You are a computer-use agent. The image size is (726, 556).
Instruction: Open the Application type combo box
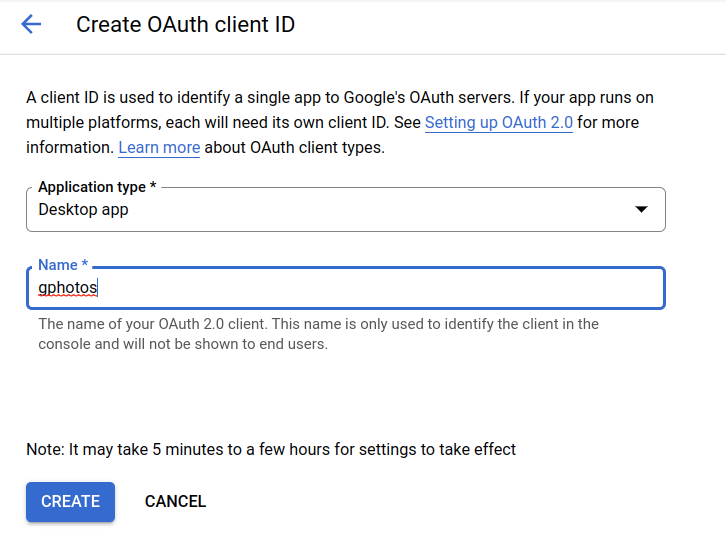[345, 210]
